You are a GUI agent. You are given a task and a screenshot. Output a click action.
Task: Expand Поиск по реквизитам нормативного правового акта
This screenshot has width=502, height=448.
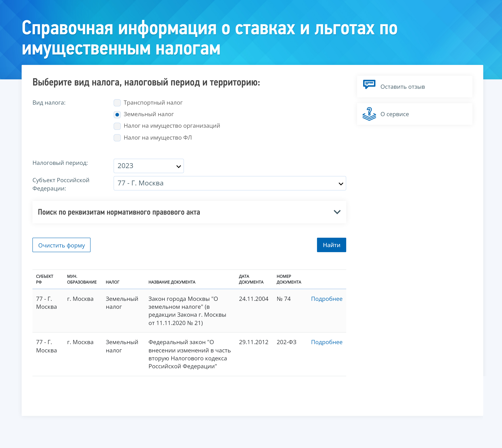(189, 212)
